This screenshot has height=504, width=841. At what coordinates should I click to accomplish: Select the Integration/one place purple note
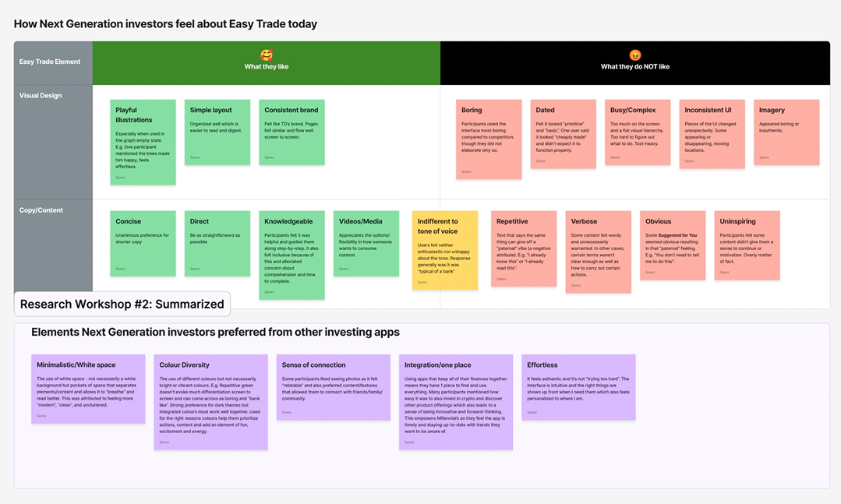[456, 401]
